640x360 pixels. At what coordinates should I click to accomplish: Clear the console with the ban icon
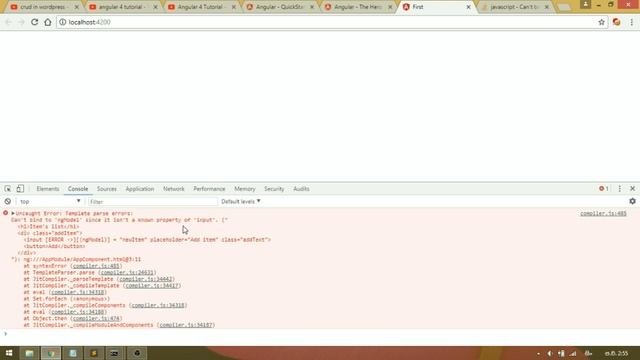click(7, 201)
